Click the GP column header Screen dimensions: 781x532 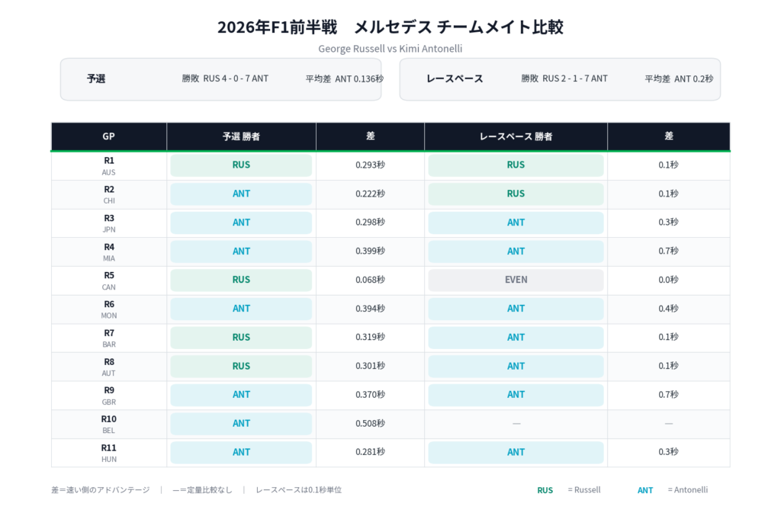(108, 136)
